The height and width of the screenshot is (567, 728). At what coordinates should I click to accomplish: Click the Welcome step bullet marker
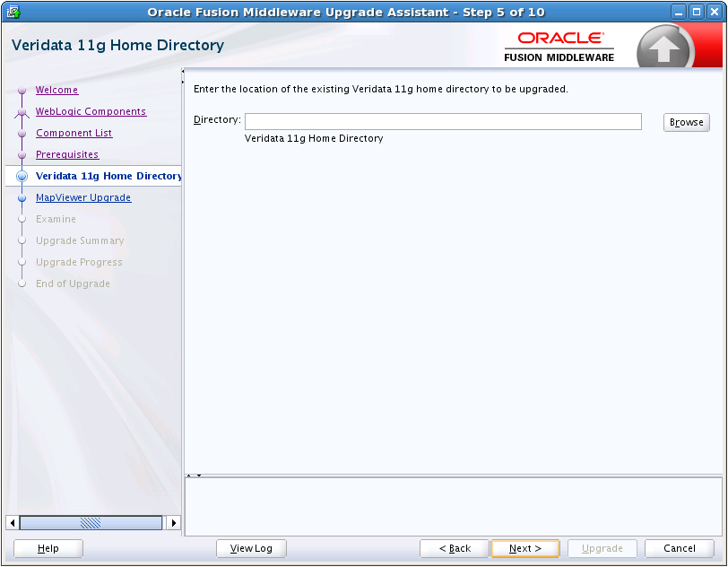pos(22,90)
